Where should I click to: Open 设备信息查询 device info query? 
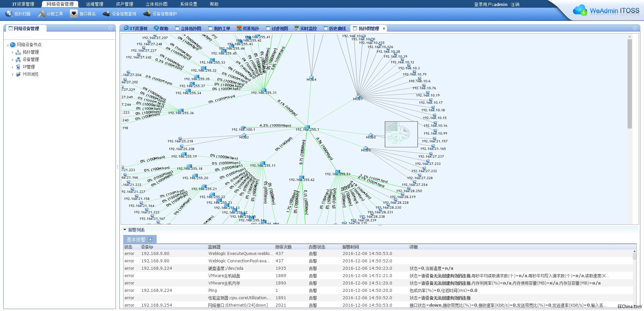(119, 14)
